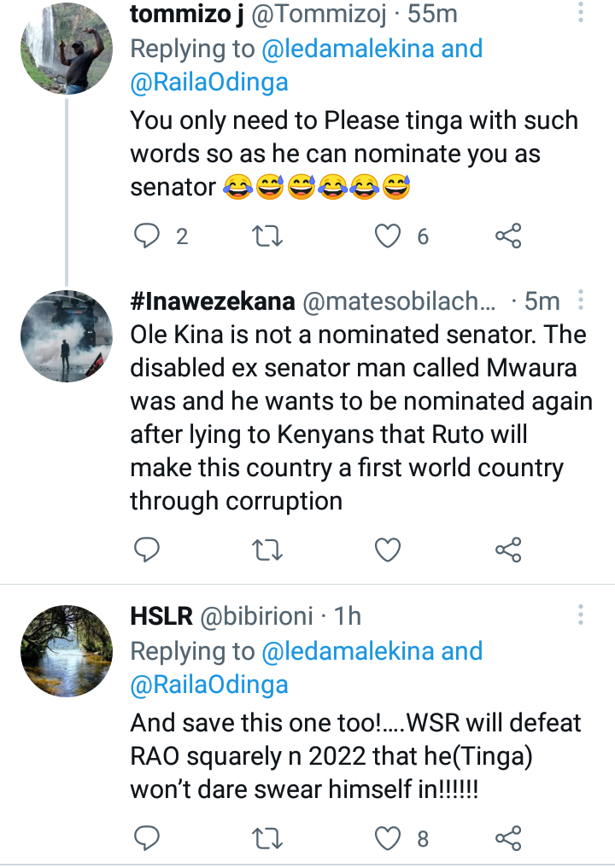This screenshot has height=868, width=615.
Task: Open @RailaOdinga mention in HSLR's reply
Action: pos(209,684)
